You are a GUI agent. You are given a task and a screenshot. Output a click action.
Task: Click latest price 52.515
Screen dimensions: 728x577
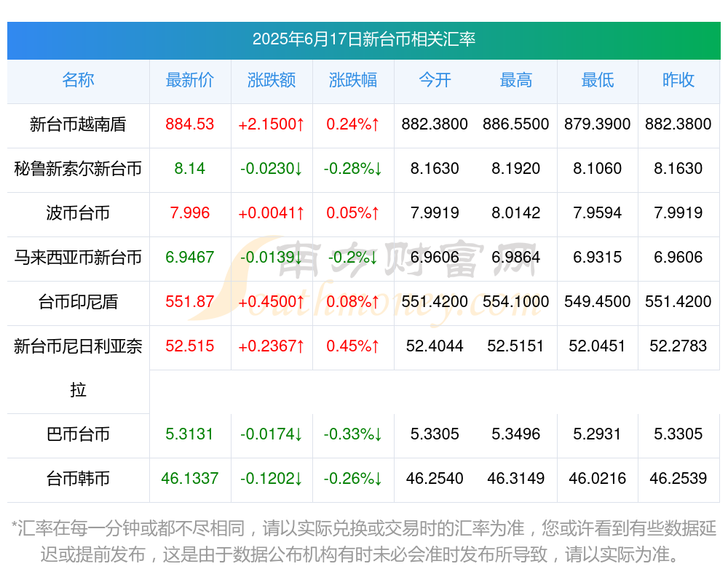click(190, 346)
